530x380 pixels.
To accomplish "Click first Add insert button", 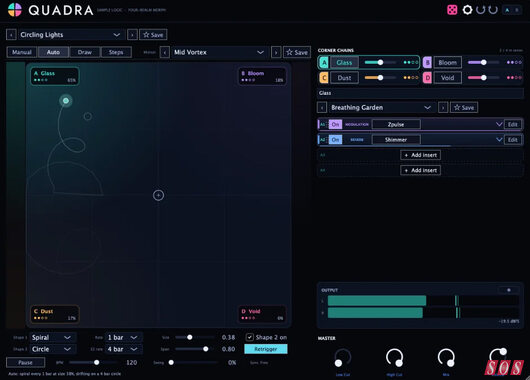I will 420,155.
